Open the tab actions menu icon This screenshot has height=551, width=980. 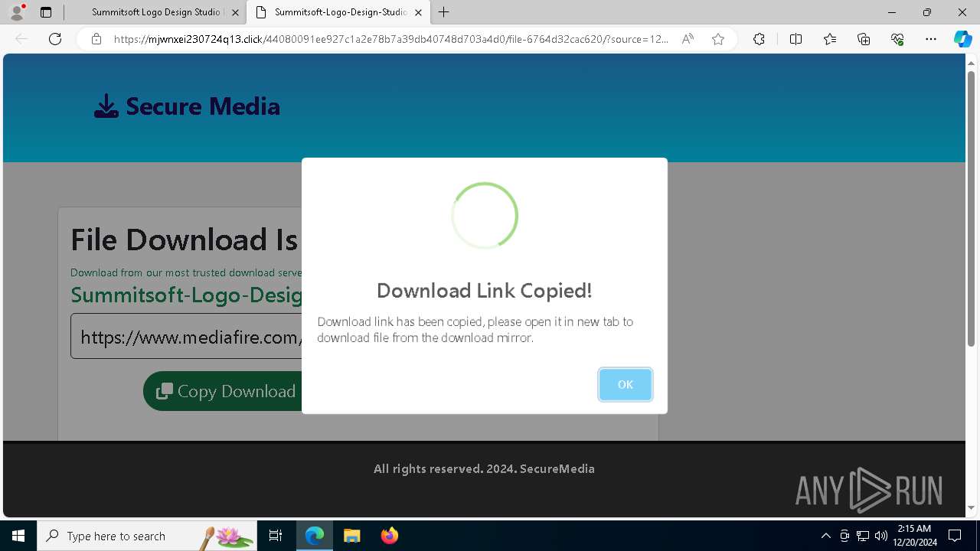click(x=46, y=12)
